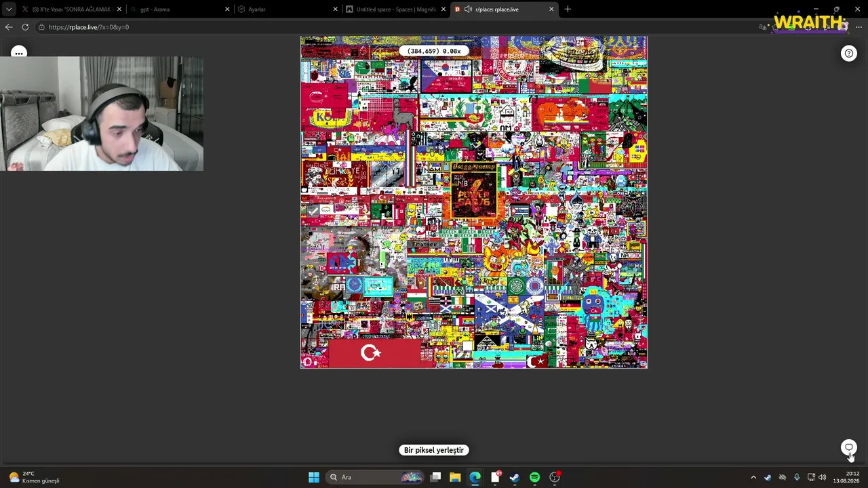Viewport: 868px width, 488px height.
Task: Close the X'te Yasoi tab
Action: click(119, 9)
